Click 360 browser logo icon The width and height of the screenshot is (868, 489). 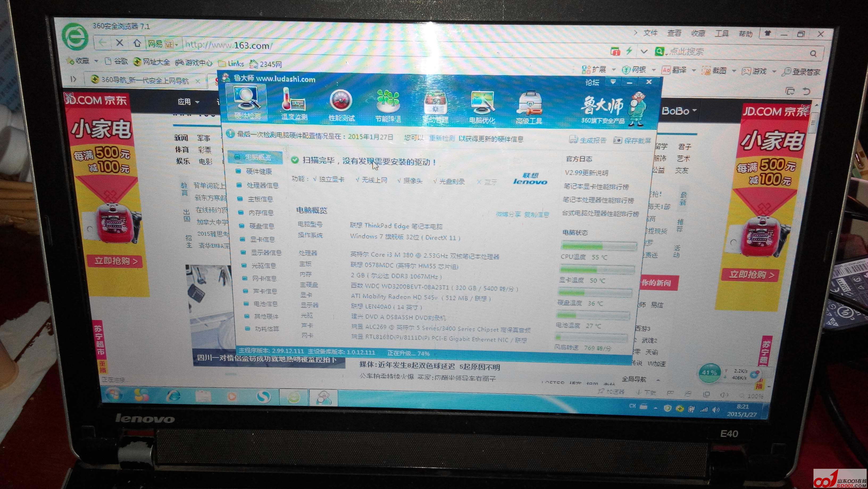tap(74, 36)
